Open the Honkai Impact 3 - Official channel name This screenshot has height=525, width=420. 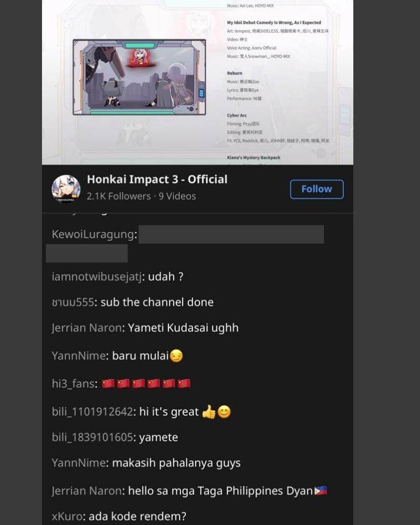click(x=157, y=179)
